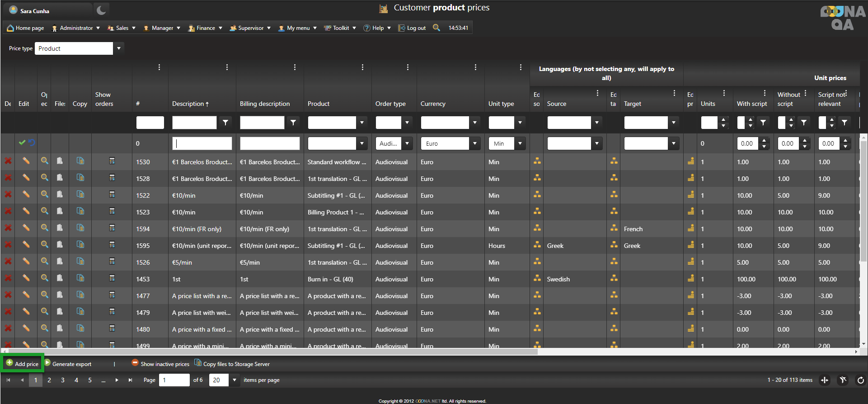The width and height of the screenshot is (868, 404).
Task: Go to page 3 in pager
Action: 63,380
